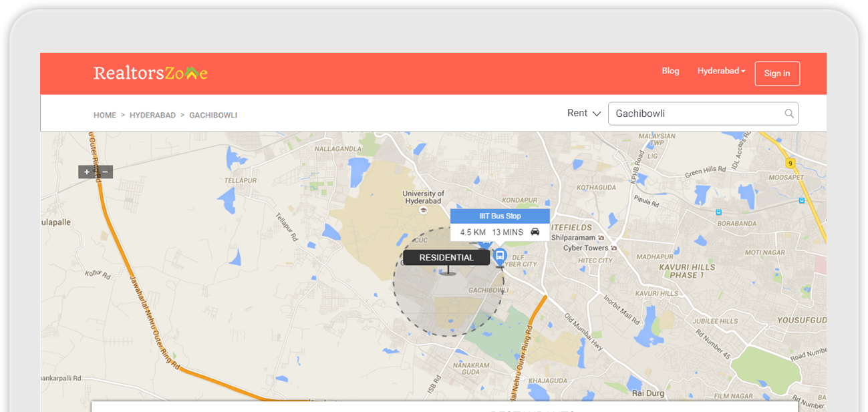Navigate to HYDERABAD breadcrumb
This screenshot has height=412, width=868.
point(152,116)
